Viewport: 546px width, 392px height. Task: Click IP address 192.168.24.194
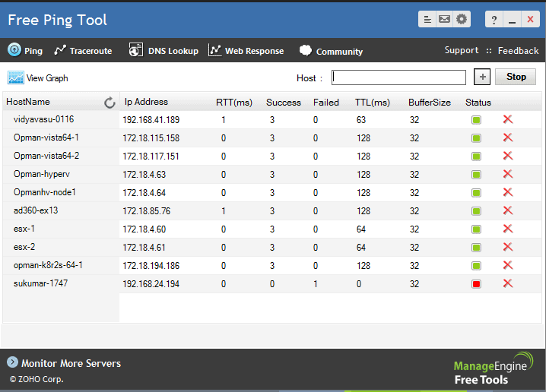tap(151, 284)
